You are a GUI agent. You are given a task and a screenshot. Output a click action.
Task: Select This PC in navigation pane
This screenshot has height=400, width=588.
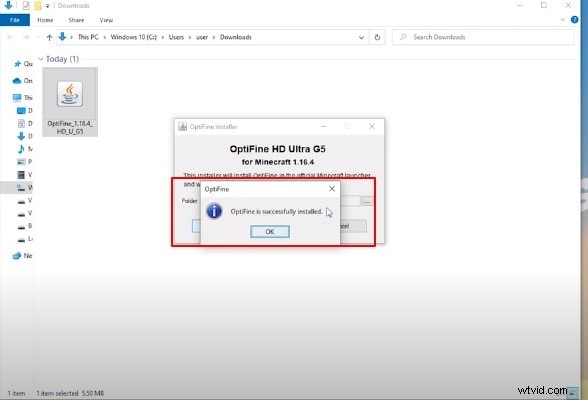(x=22, y=97)
